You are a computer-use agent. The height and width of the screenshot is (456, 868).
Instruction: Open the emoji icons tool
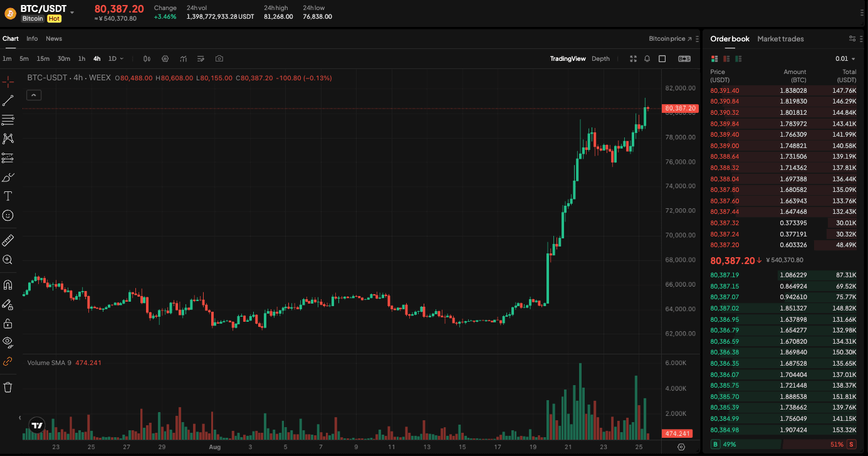[8, 215]
